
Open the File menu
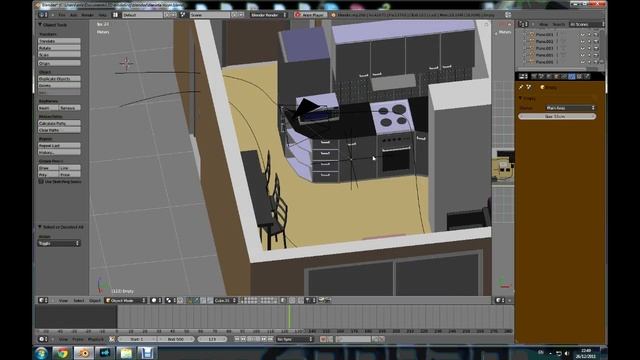[x=62, y=15]
